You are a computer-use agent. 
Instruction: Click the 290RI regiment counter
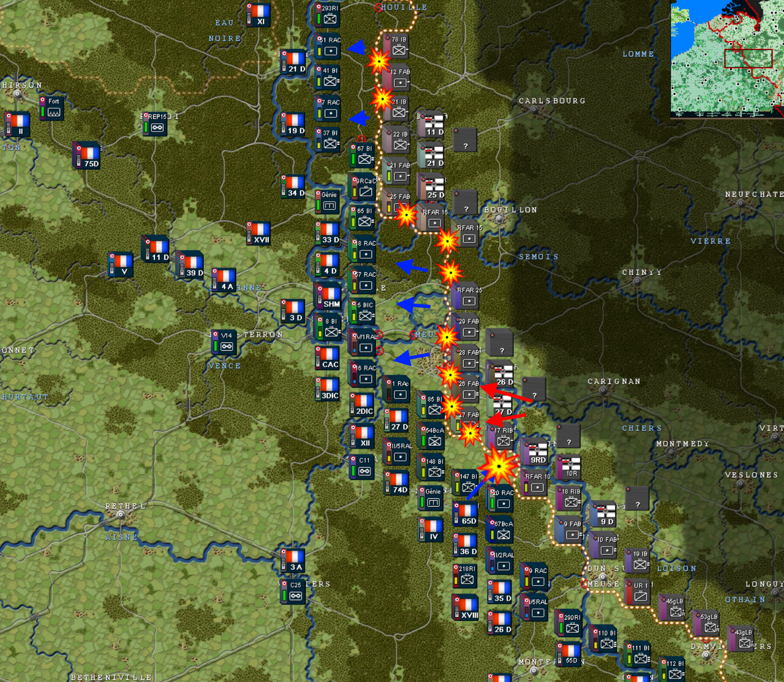point(570,624)
